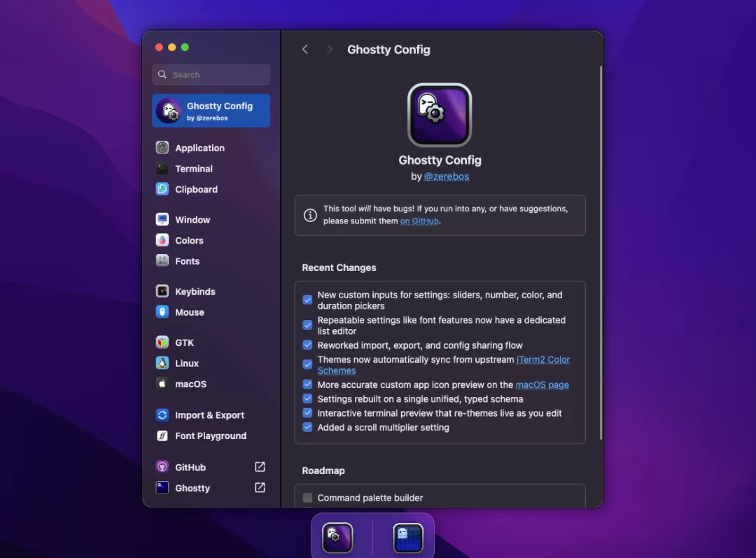Open the Mouse section label
The image size is (756, 558).
coord(190,312)
